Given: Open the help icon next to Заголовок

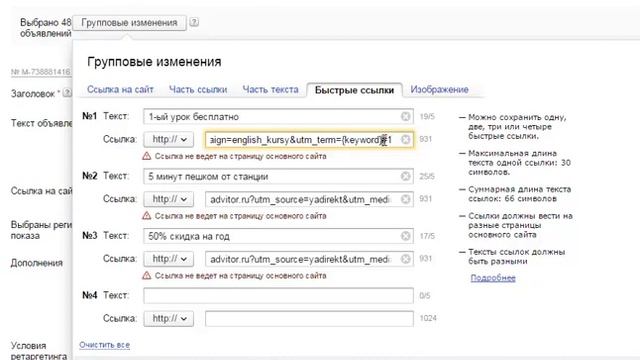Looking at the screenshot, I should (67, 93).
